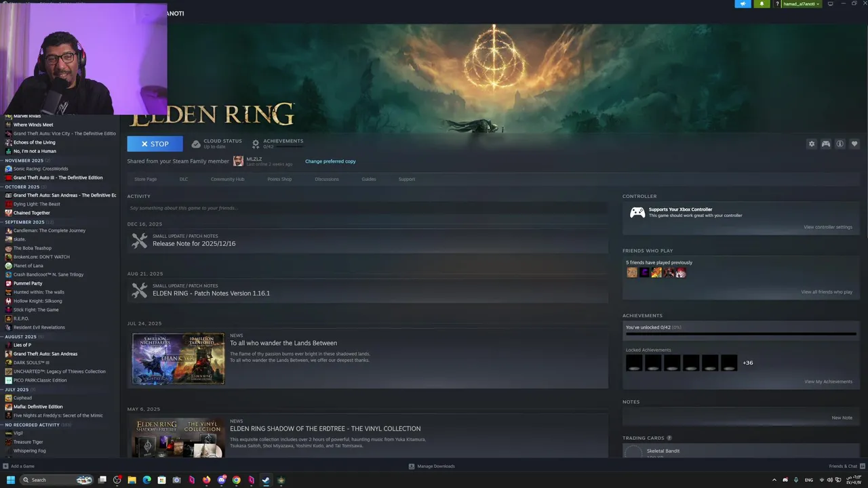Select Lies of P in library

(22, 345)
